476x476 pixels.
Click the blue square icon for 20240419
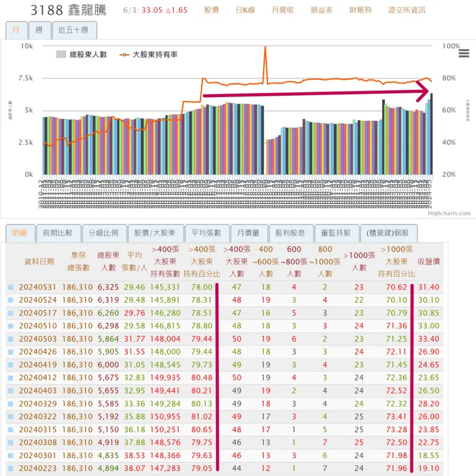(x=11, y=365)
